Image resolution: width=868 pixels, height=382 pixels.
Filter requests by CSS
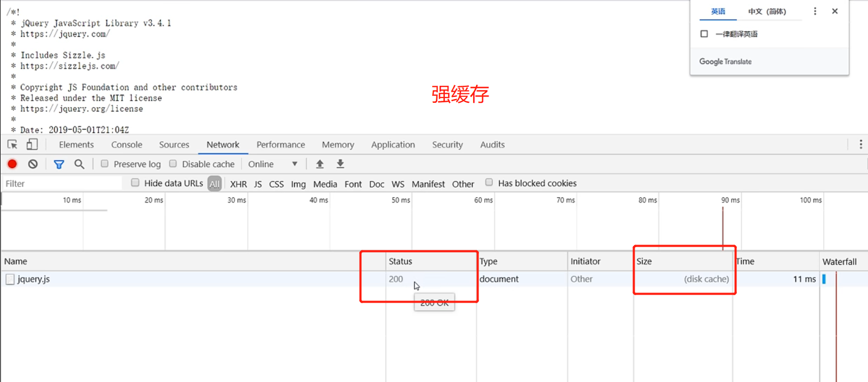click(276, 184)
